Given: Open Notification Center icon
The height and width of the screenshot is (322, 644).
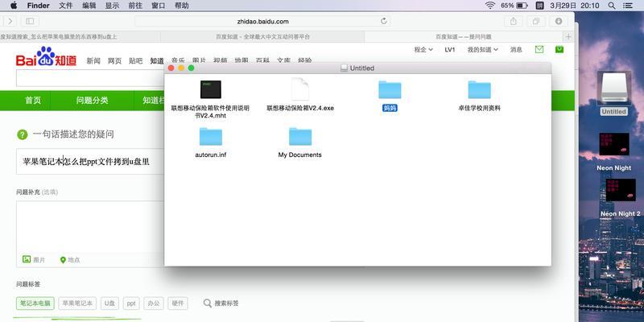Looking at the screenshot, I should tap(628, 6).
